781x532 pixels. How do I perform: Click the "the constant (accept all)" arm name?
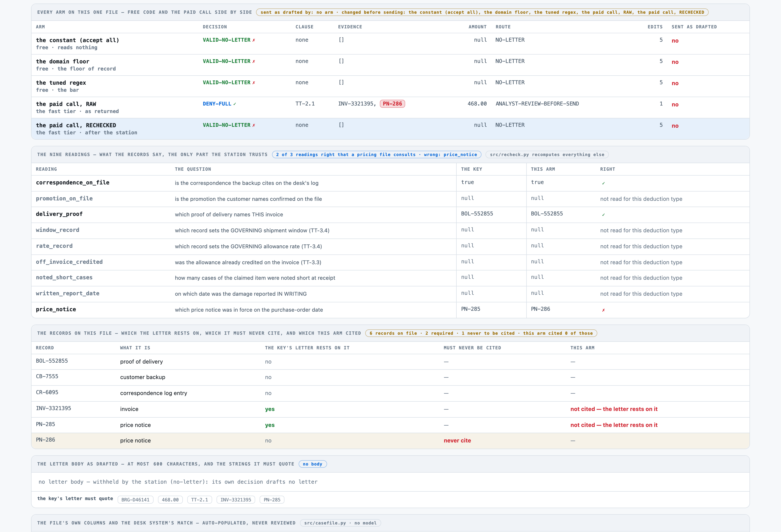coord(77,40)
